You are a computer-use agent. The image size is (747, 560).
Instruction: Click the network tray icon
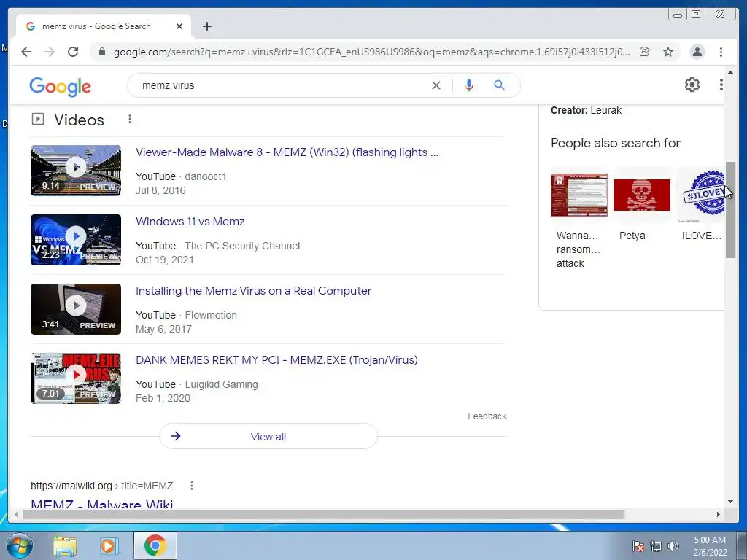coord(656,546)
